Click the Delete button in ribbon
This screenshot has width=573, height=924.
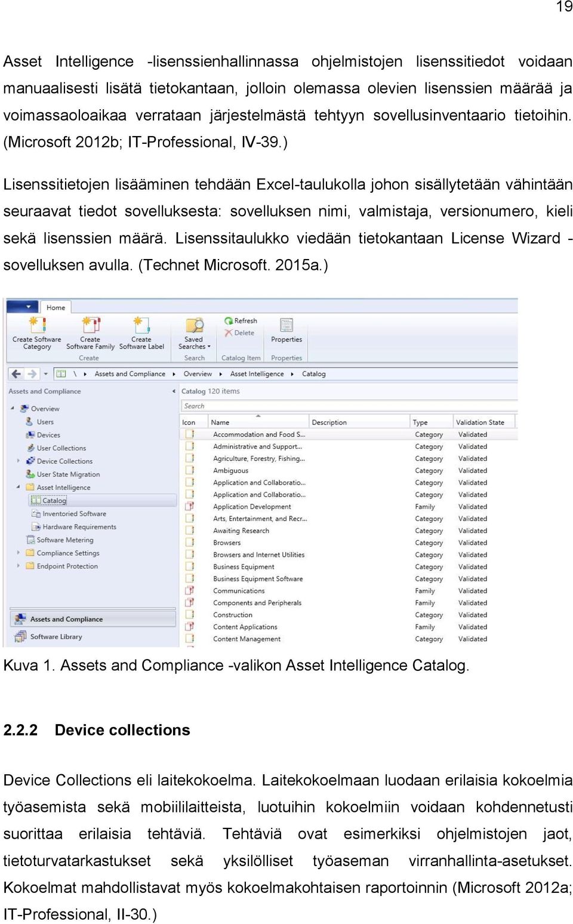point(239,333)
